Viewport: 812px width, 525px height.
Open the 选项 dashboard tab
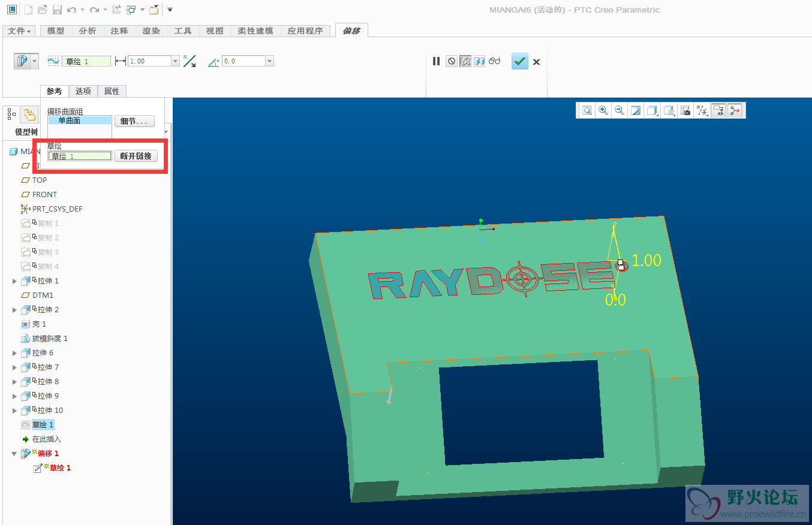tap(83, 91)
